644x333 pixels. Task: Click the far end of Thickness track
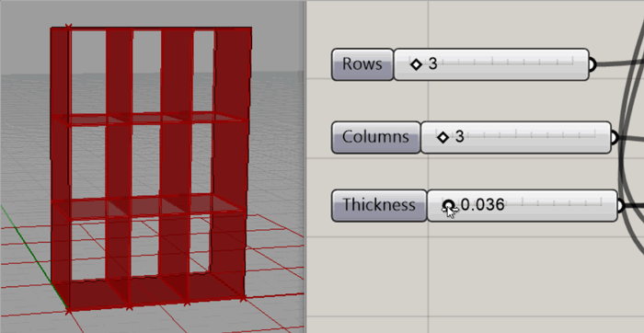tap(601, 202)
